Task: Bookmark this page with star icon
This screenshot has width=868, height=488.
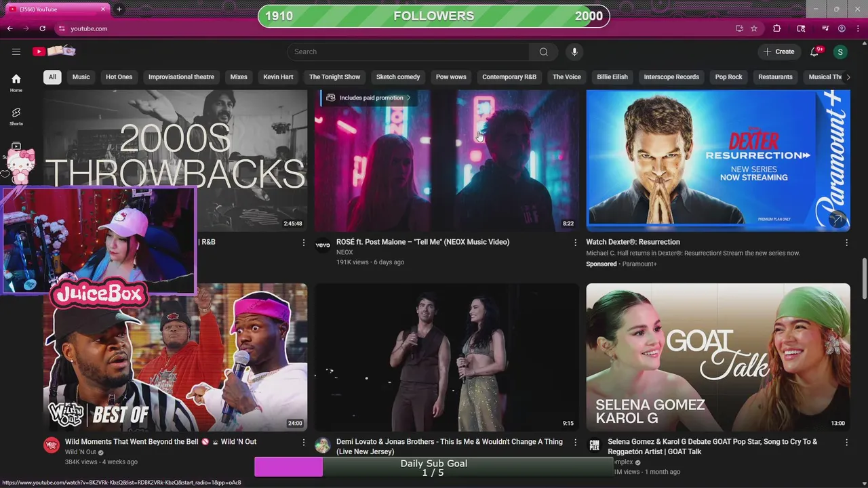Action: pos(754,28)
